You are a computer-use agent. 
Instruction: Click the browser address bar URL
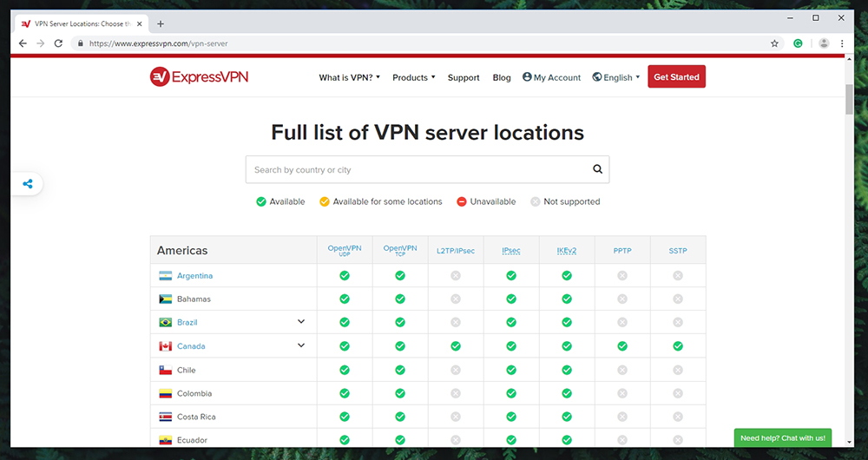coord(158,43)
